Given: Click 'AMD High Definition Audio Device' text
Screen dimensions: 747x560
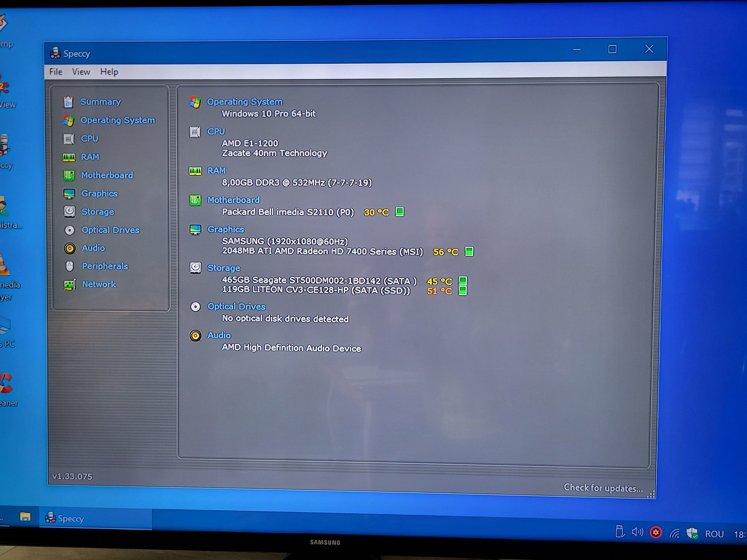Looking at the screenshot, I should coord(291,348).
